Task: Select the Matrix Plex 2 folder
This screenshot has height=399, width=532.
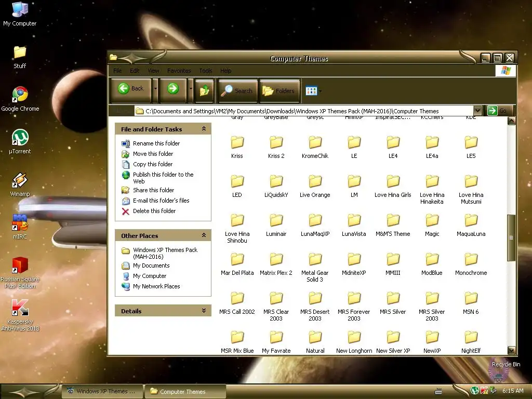Action: [x=276, y=264]
